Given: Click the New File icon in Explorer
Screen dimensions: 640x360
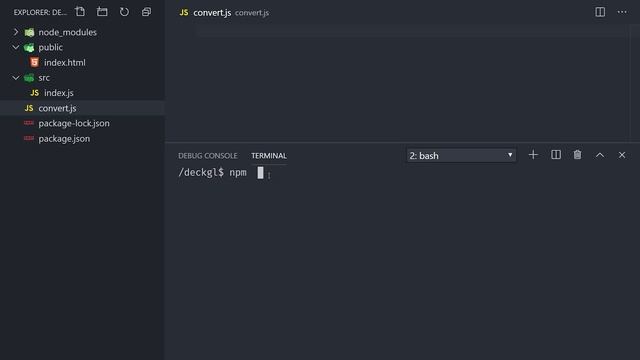Looking at the screenshot, I should point(80,12).
